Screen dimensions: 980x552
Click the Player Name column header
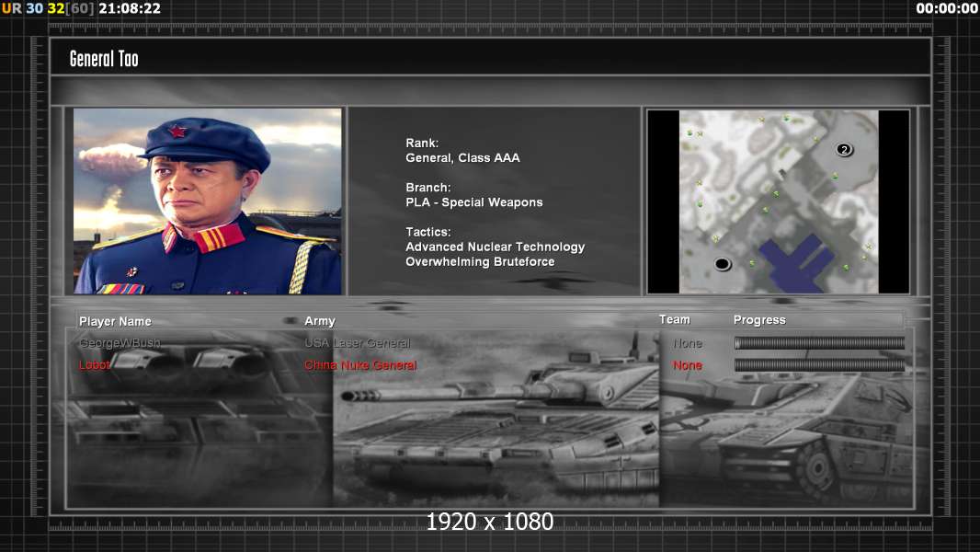[x=115, y=321]
